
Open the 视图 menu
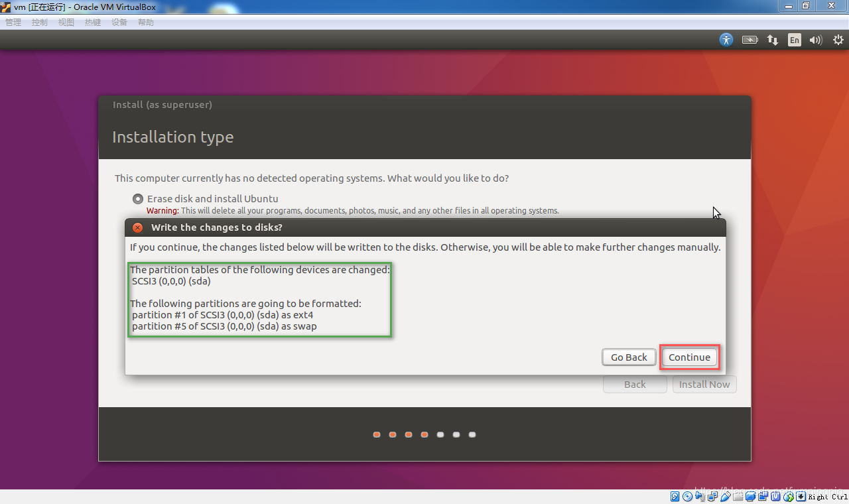66,23
